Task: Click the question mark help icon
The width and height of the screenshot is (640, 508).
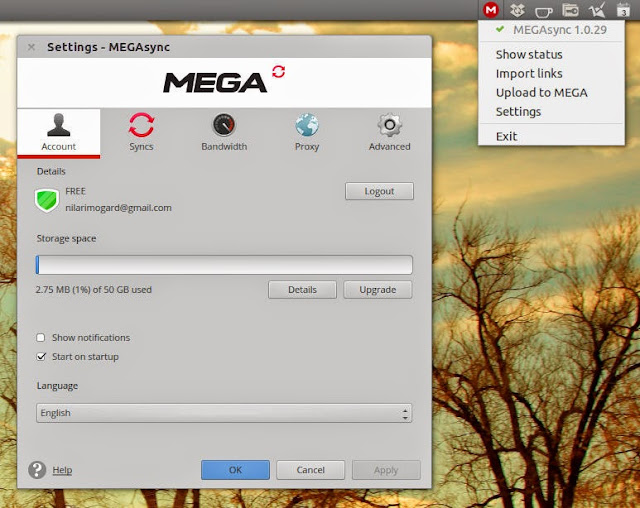Action: tap(37, 470)
